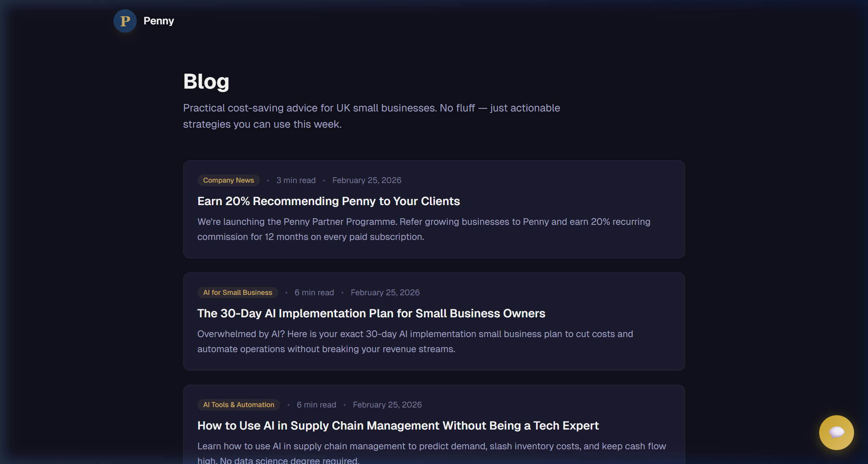The height and width of the screenshot is (464, 868).
Task: Click the 6 min read label on the AI plan post
Action: (x=314, y=292)
